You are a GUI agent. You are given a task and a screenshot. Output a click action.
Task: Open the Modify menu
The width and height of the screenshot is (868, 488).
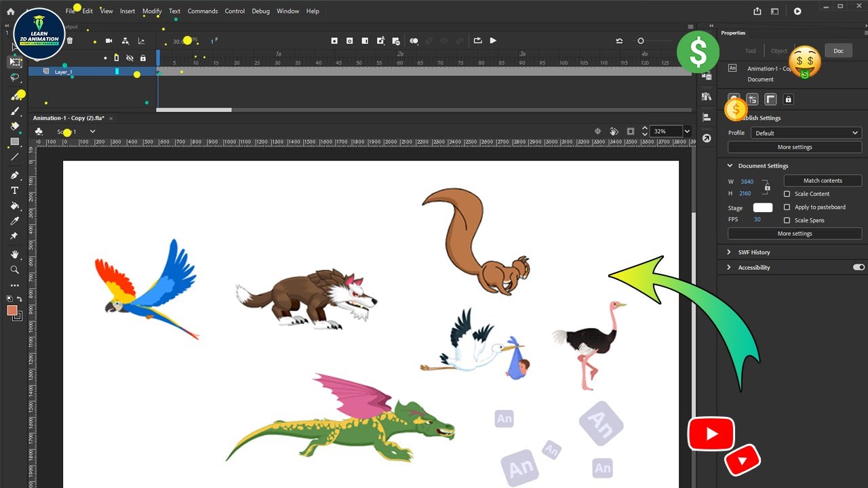152,11
